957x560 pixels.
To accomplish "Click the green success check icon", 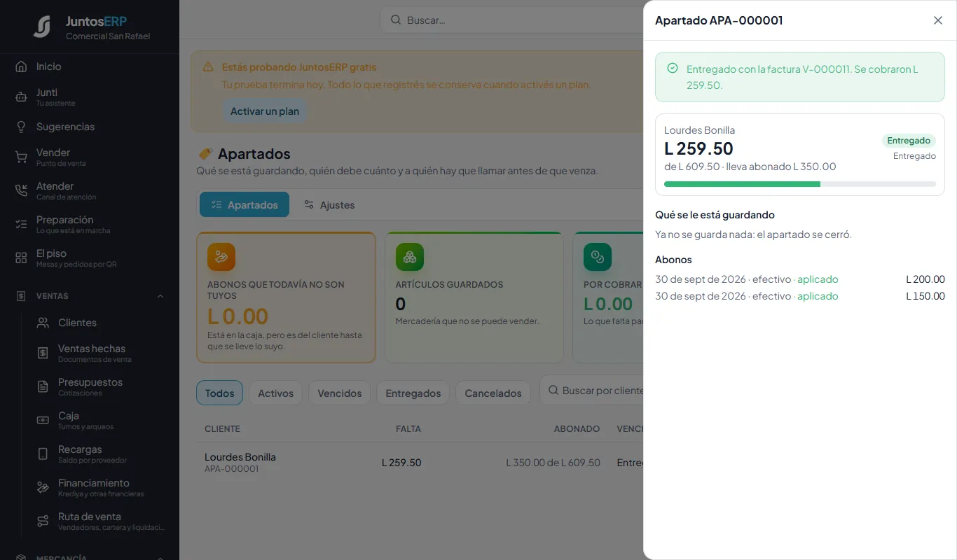I will tap(673, 68).
